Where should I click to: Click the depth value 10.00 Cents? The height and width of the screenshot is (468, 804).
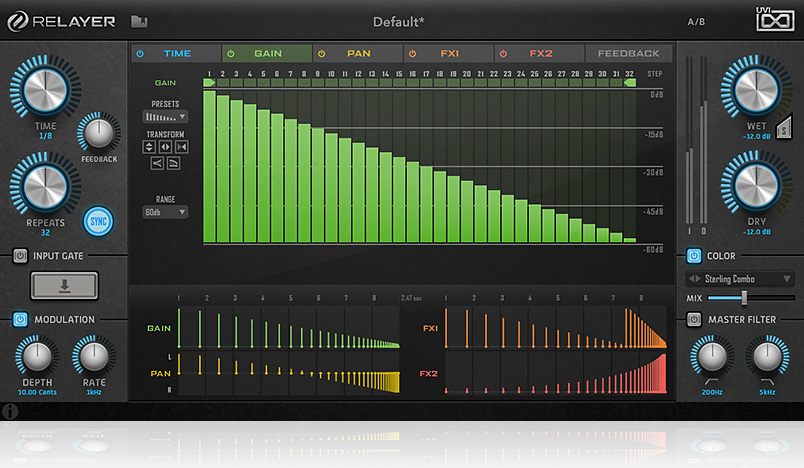click(37, 392)
